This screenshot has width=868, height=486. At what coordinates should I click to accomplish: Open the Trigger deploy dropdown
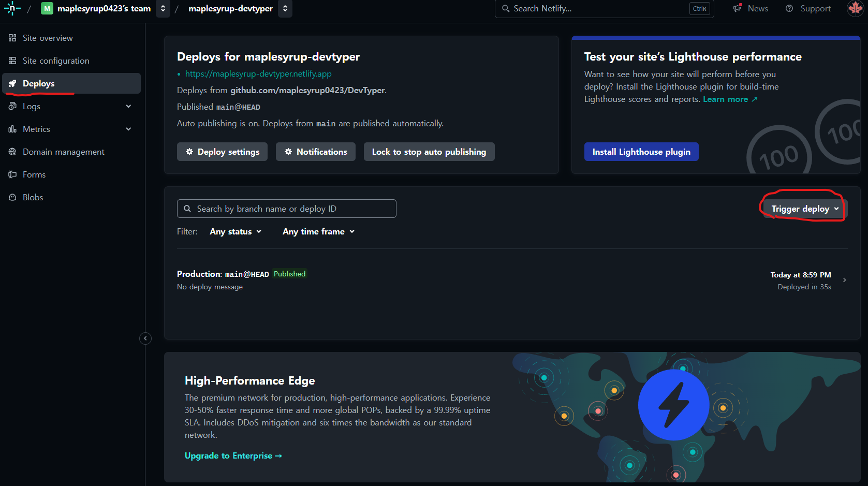tap(805, 209)
